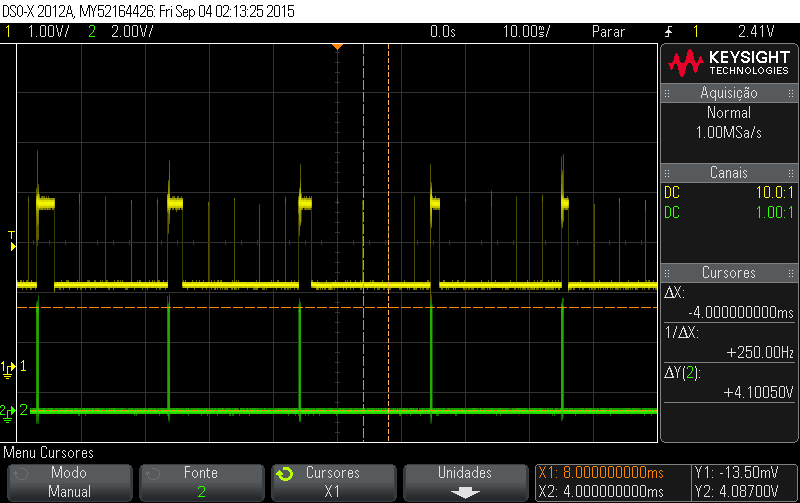Click the 2.41V trigger level readout

(756, 32)
